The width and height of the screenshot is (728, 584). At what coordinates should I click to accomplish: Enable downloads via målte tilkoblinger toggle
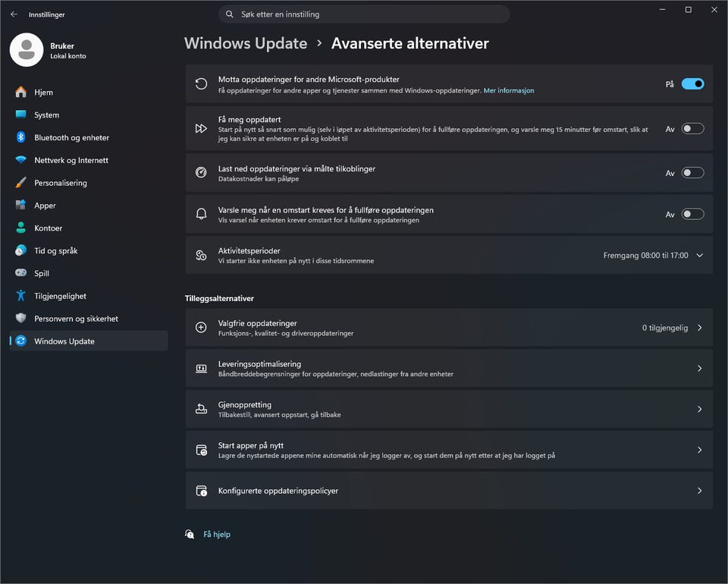[x=692, y=173]
